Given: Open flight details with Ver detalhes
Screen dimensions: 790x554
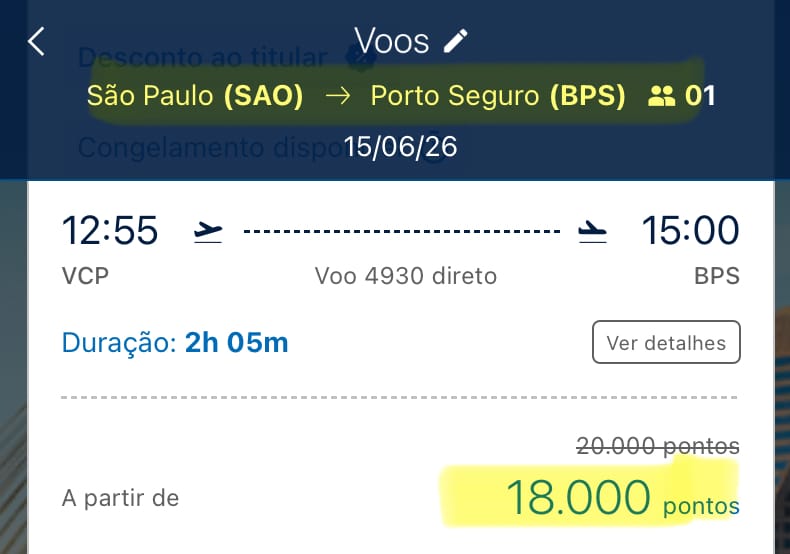Looking at the screenshot, I should [666, 342].
